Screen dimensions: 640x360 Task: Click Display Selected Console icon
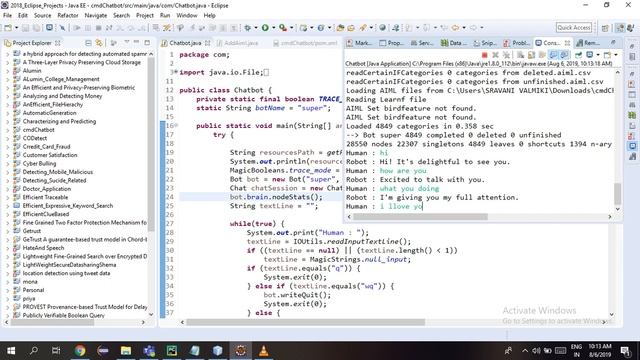pyautogui.click(x=589, y=55)
